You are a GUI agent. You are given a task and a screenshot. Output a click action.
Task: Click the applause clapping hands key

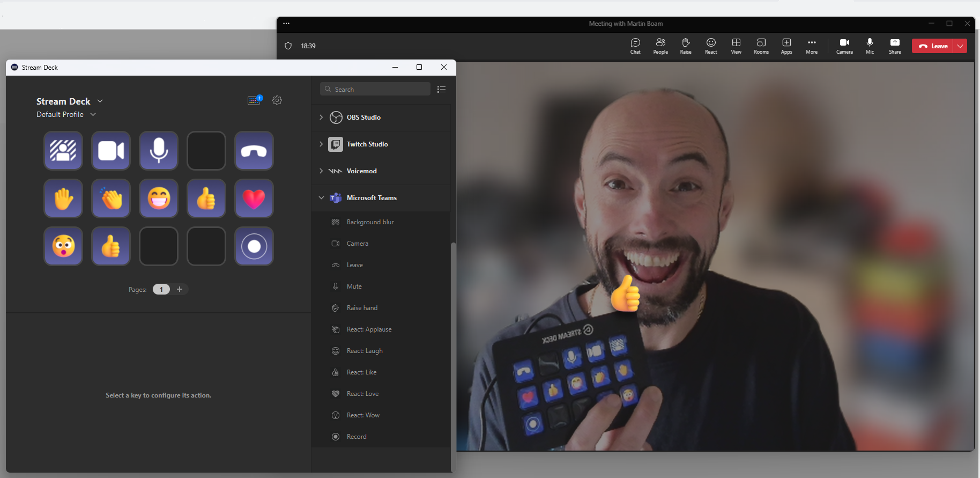[111, 198]
